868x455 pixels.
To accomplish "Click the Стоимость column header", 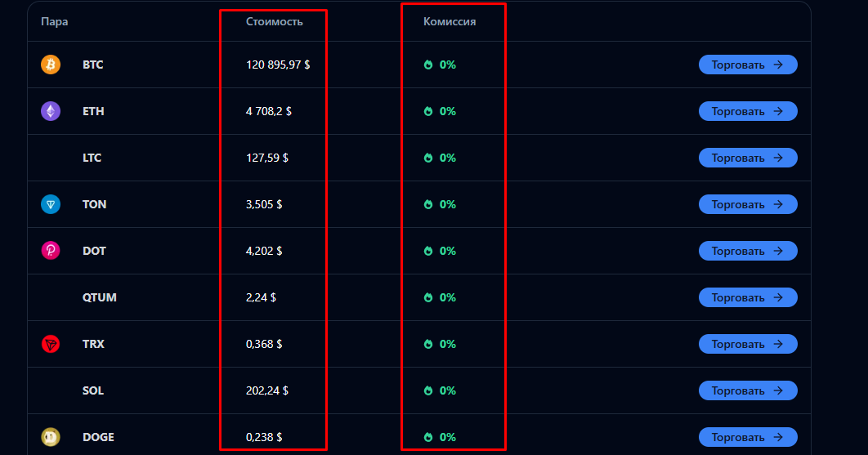I will (x=274, y=21).
